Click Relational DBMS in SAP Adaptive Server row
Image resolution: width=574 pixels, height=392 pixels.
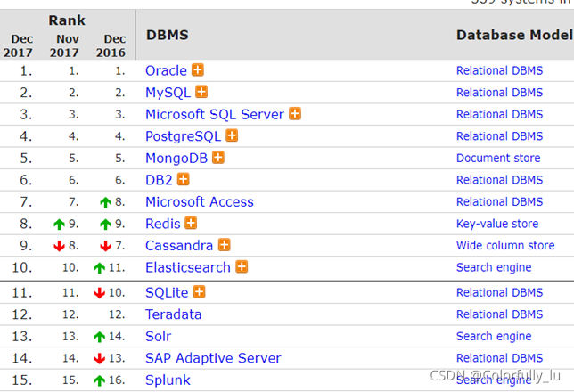pyautogui.click(x=499, y=358)
